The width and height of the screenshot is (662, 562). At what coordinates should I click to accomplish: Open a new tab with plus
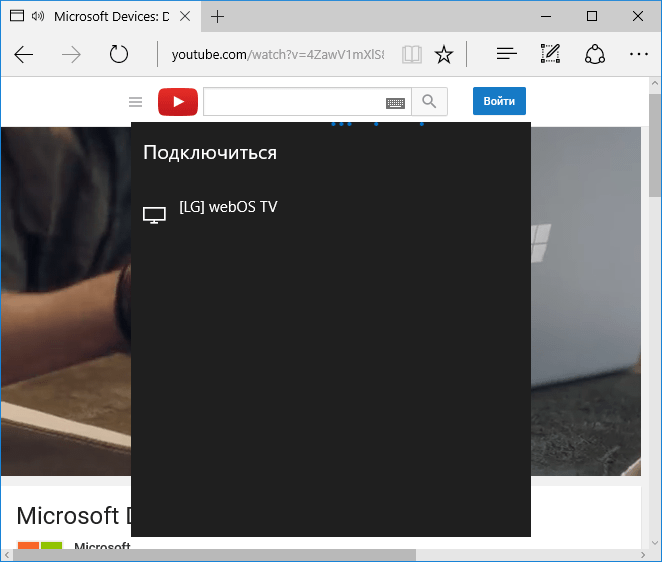217,17
